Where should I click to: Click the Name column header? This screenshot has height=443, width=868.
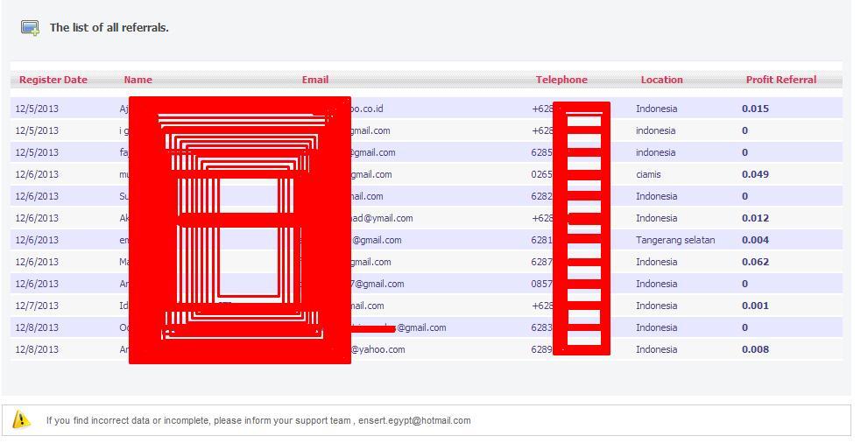point(138,80)
